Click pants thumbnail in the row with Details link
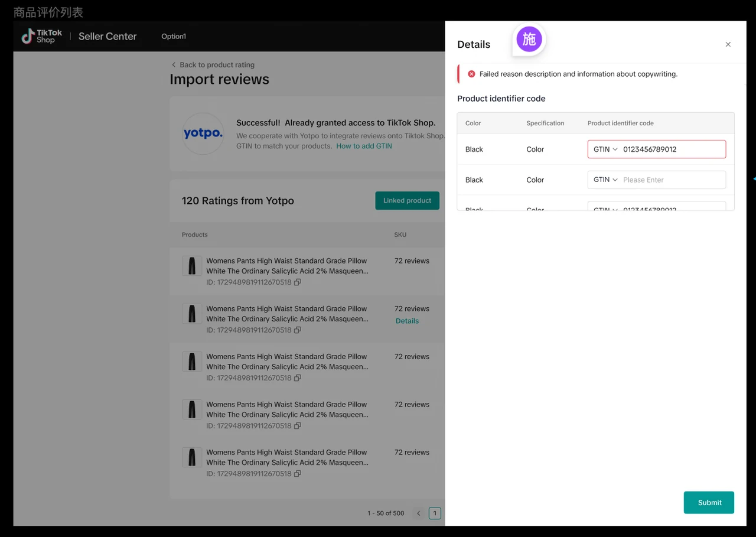 click(192, 314)
